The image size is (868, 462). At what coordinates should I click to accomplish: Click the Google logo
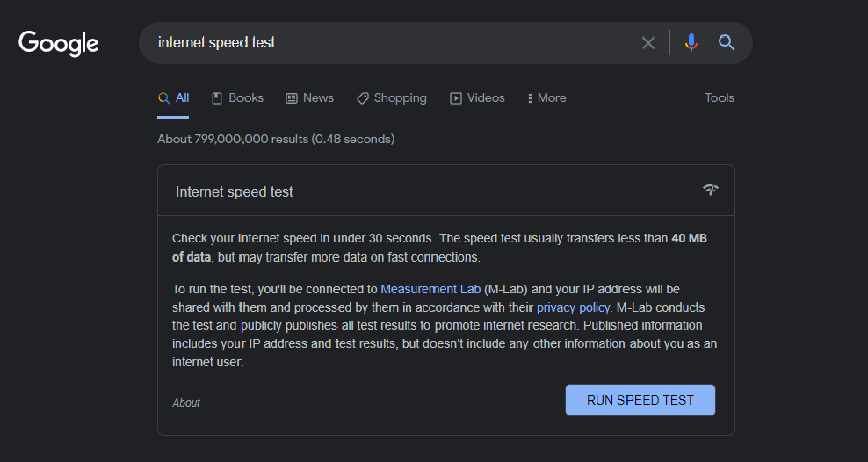click(58, 43)
